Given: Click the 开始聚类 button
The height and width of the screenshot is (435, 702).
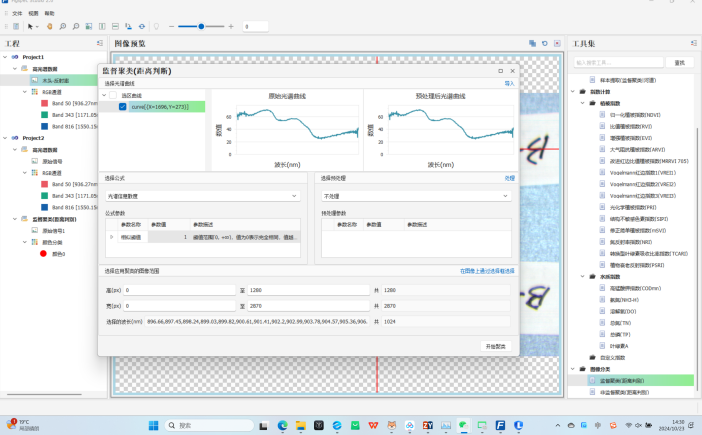Looking at the screenshot, I should (496, 345).
